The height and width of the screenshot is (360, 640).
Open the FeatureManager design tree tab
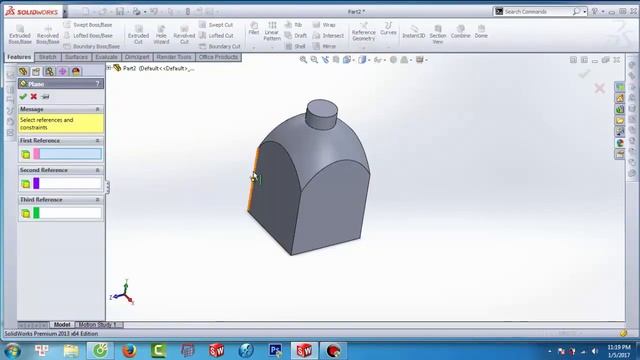point(23,71)
